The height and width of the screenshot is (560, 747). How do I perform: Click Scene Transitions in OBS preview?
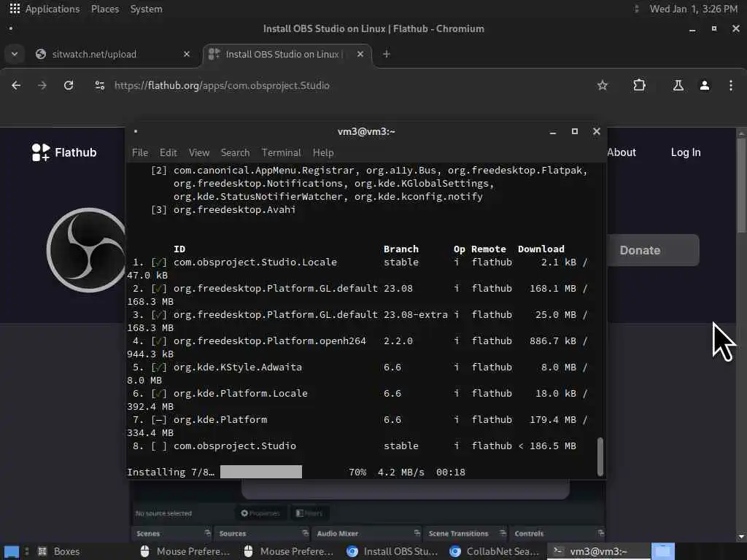coord(466,533)
